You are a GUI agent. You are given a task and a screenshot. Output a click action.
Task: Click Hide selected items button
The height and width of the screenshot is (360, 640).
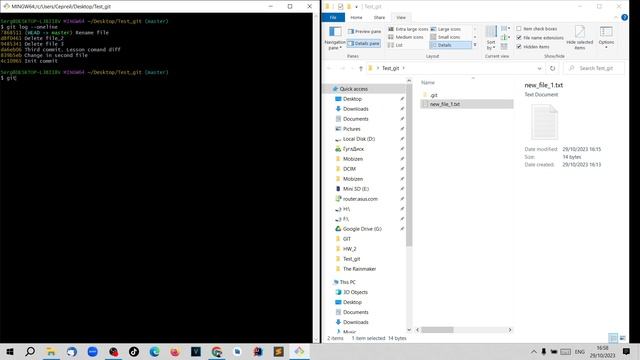coord(580,38)
